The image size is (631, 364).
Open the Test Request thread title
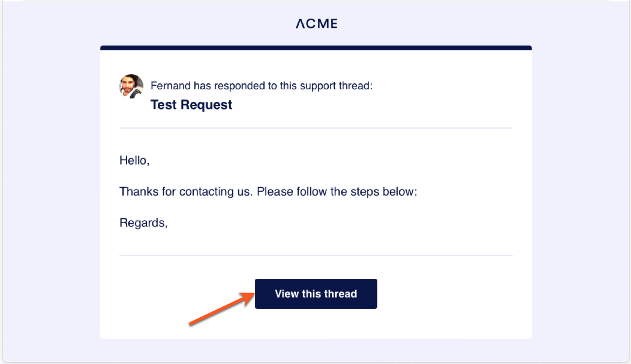click(x=191, y=105)
